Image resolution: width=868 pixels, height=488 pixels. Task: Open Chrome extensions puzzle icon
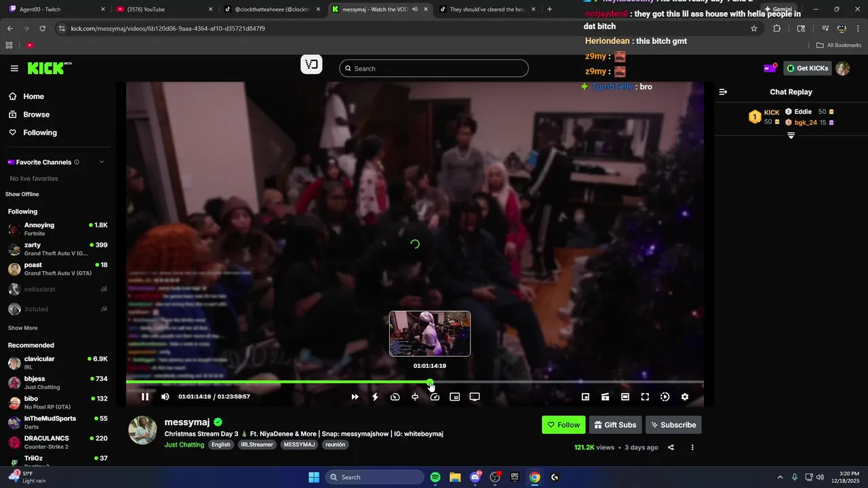pos(776,28)
